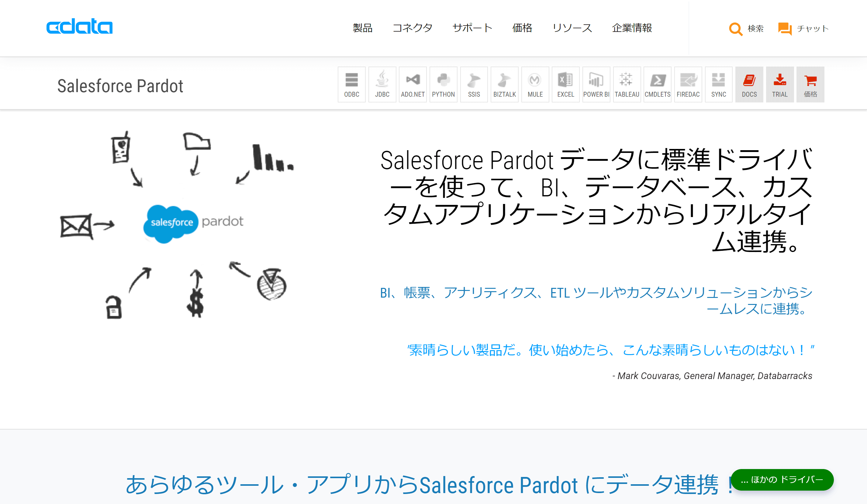
Task: Select the SYNC tool icon
Action: [718, 84]
